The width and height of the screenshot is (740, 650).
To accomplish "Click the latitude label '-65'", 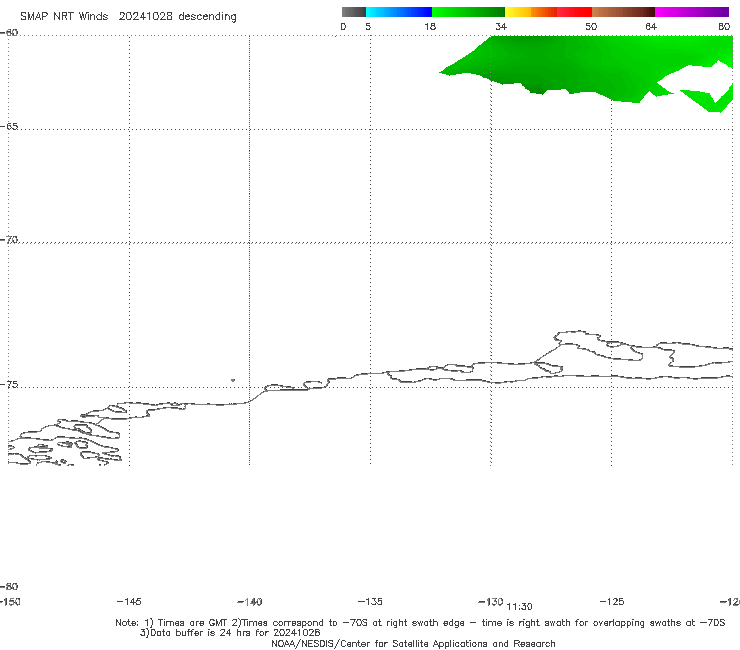I will [x=9, y=127].
